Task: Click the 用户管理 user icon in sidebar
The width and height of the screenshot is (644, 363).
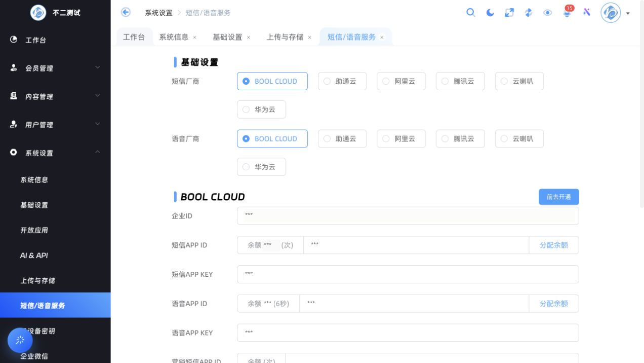Action: coord(14,124)
